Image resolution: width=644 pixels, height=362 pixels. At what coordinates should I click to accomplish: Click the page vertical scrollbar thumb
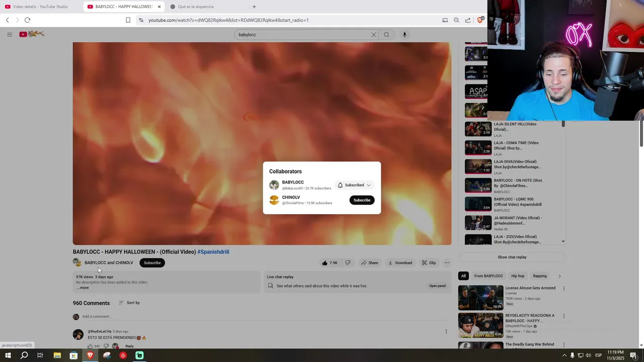(x=641, y=133)
